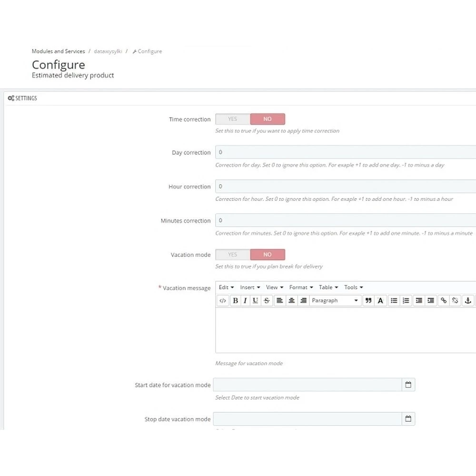Align text right in editor
This screenshot has height=476, width=476.
point(303,300)
